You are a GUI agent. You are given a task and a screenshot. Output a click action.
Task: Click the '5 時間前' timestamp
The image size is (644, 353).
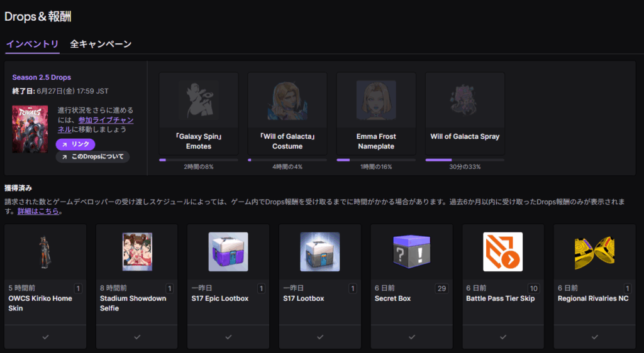pos(22,288)
